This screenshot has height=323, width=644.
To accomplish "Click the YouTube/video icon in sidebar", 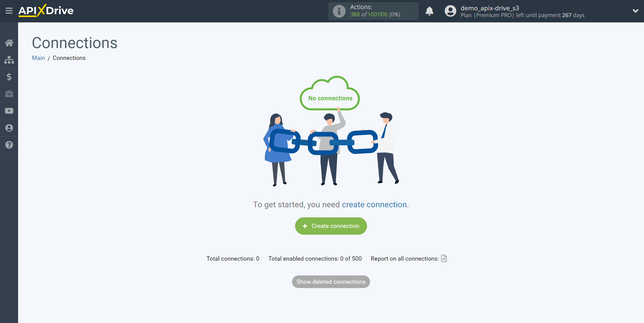I will pos(9,111).
